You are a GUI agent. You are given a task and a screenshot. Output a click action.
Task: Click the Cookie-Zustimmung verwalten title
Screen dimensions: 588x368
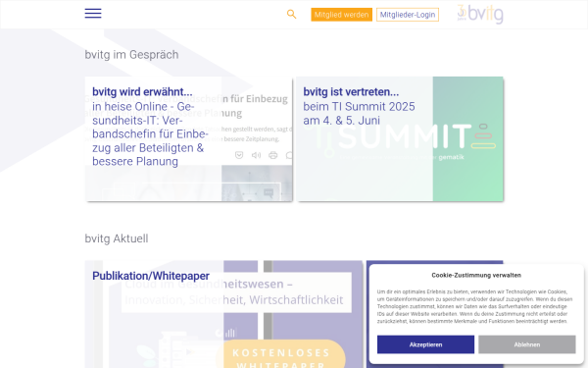[476, 275]
